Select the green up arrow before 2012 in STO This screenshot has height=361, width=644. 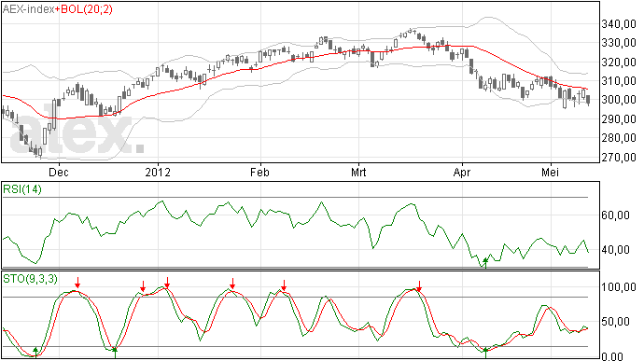pyautogui.click(x=115, y=353)
